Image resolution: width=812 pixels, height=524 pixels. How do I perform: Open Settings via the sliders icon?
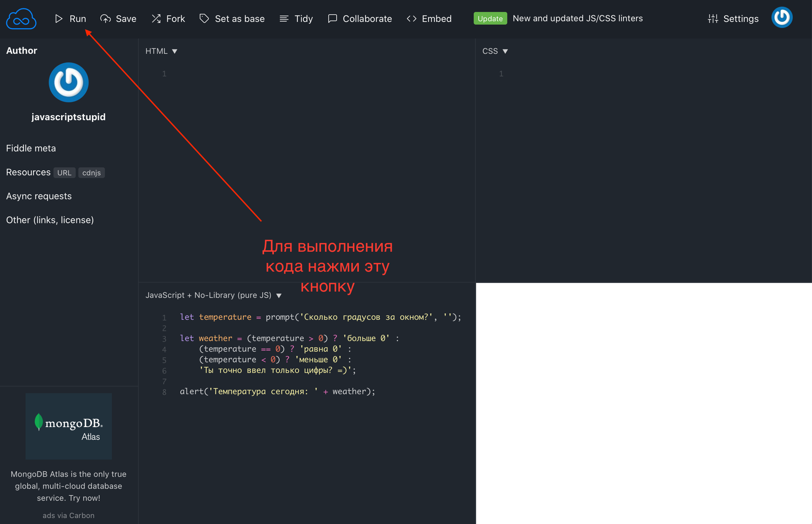tap(713, 18)
